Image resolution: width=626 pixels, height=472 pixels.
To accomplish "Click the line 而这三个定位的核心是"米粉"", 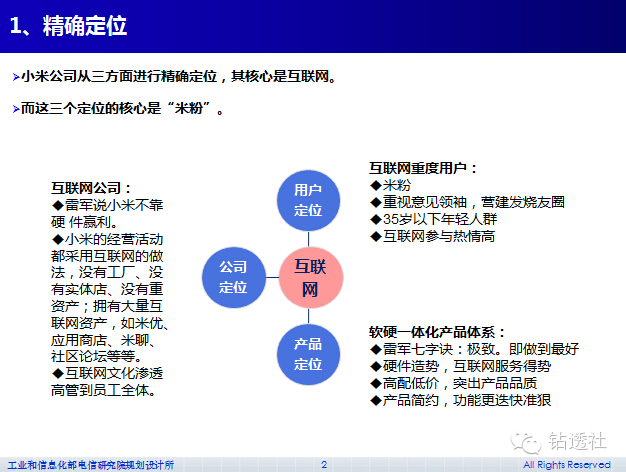I will [x=121, y=108].
